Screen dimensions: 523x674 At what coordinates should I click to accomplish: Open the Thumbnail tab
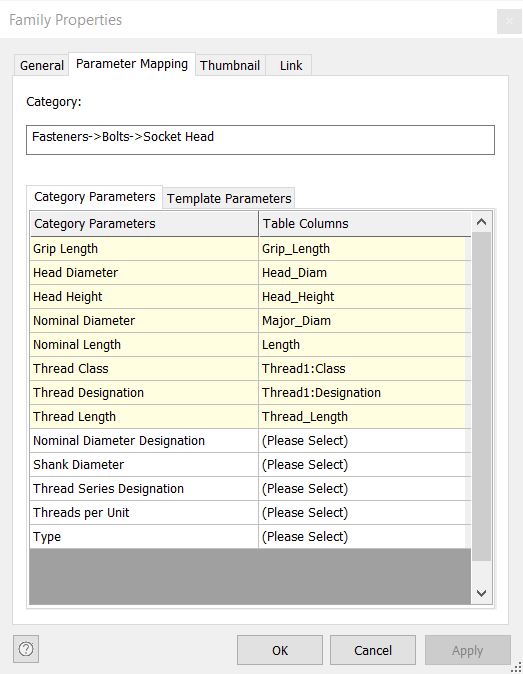click(x=230, y=66)
